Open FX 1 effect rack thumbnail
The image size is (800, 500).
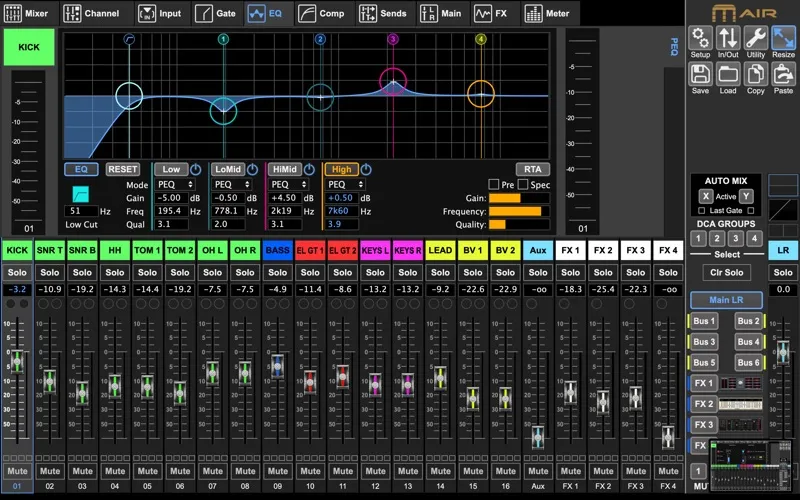741,383
